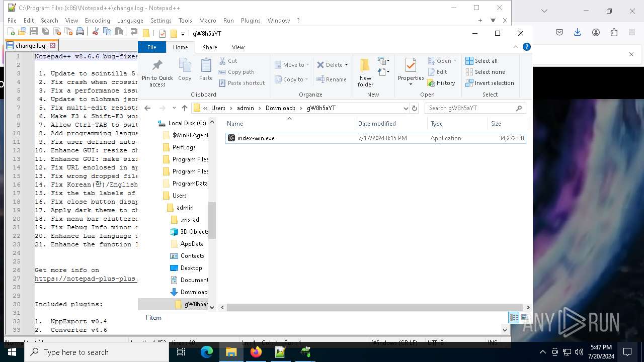Switch to the Share ribbon tab
Screen dimensions: 644x362
tap(210, 47)
